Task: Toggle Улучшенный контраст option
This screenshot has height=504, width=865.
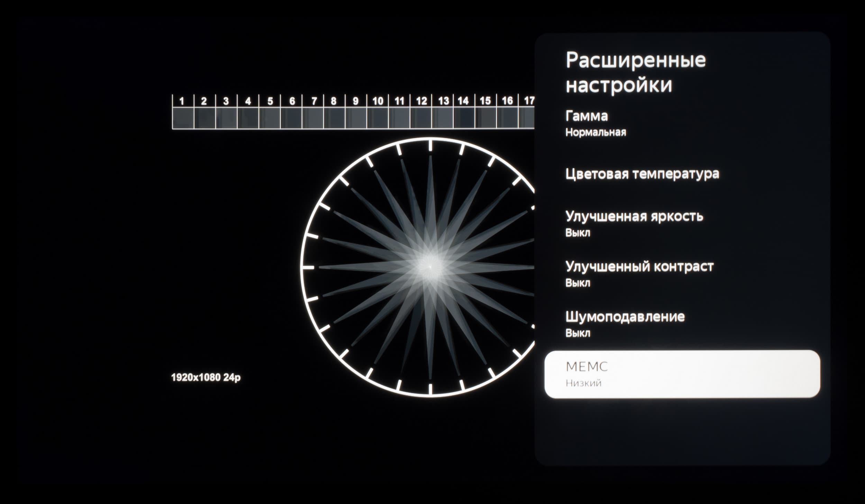Action: tap(682, 274)
